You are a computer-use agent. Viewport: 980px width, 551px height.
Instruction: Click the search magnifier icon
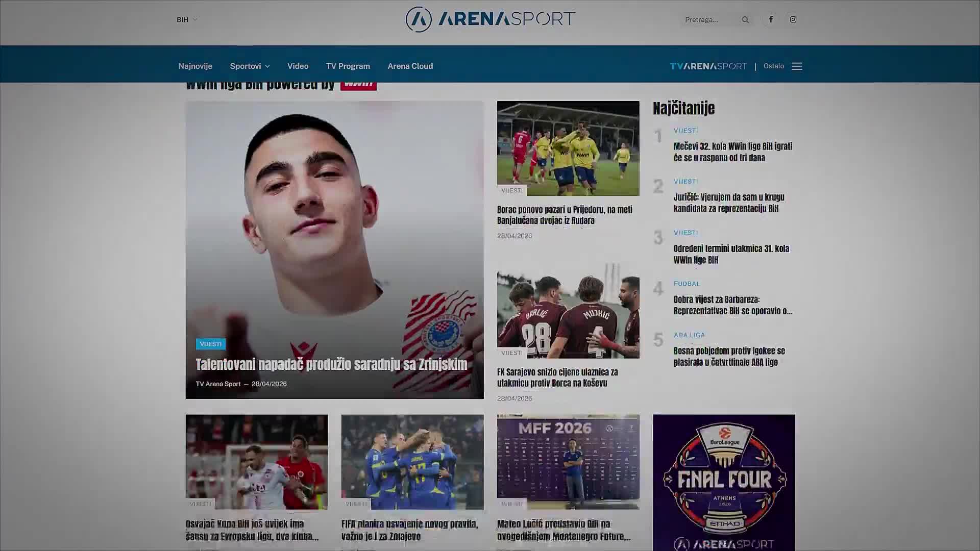[745, 20]
